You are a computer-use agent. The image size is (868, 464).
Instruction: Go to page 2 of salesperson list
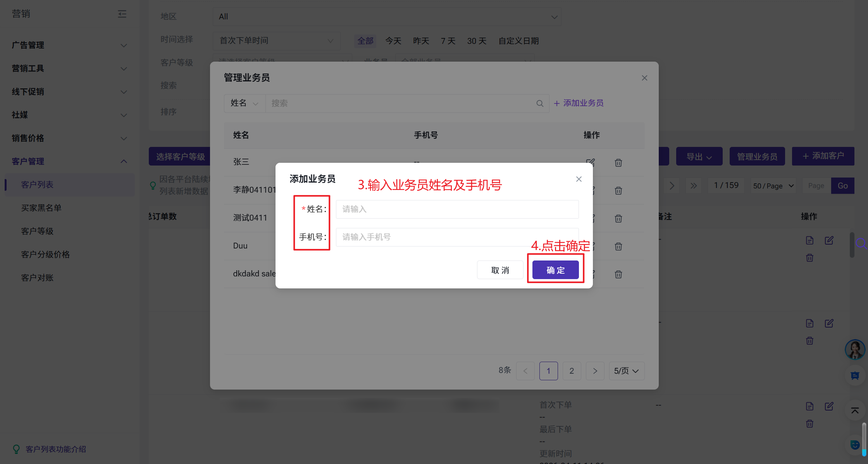point(572,371)
